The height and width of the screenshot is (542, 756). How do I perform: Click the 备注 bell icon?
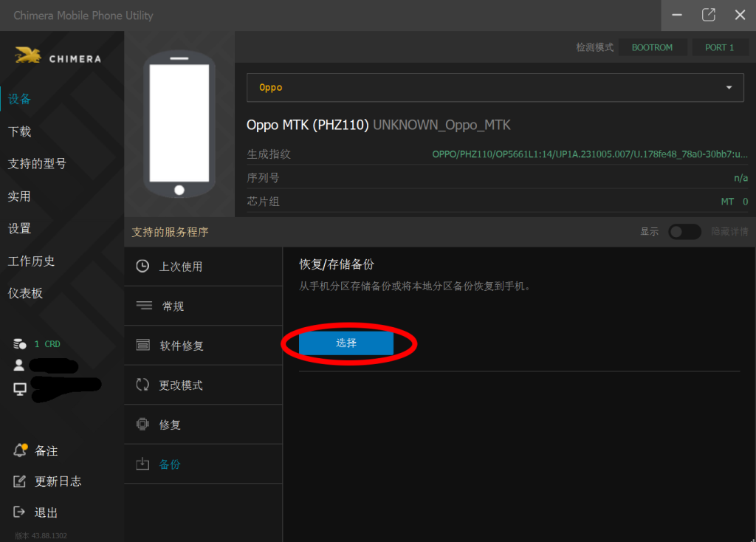pos(20,450)
